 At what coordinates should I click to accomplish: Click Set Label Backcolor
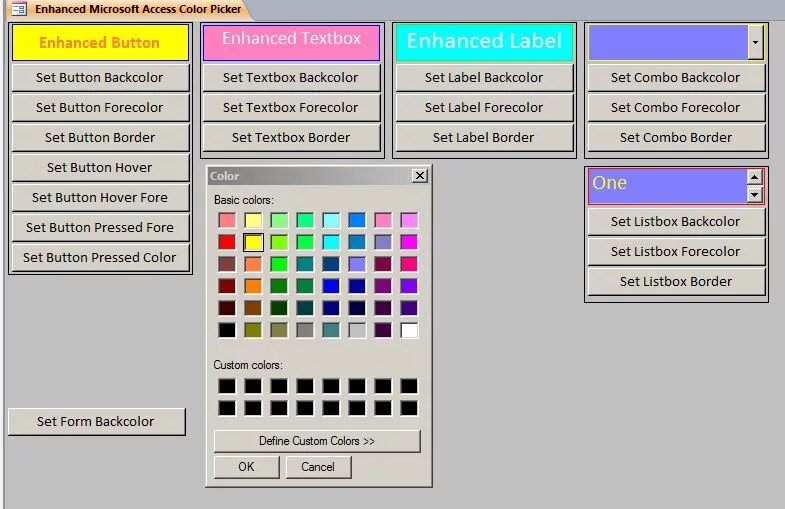click(x=484, y=78)
